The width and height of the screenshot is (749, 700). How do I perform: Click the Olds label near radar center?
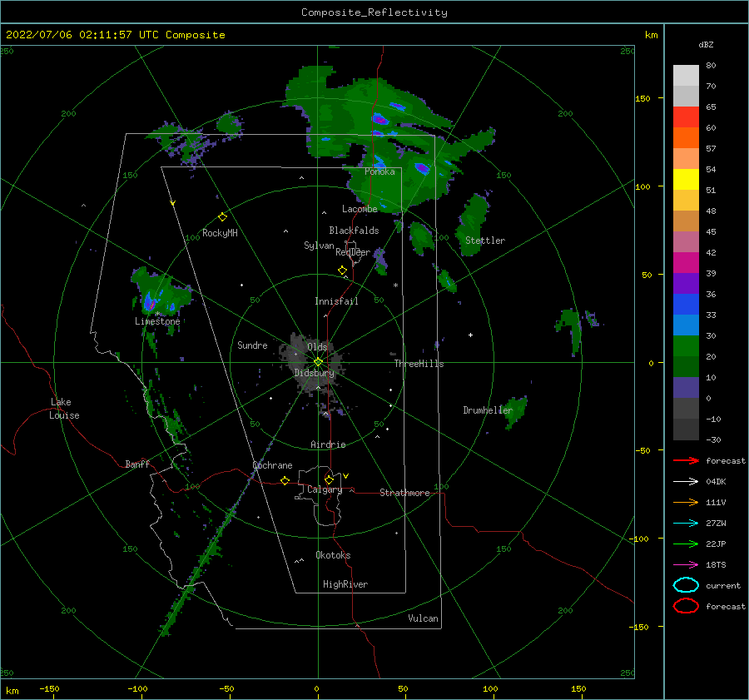pos(317,347)
